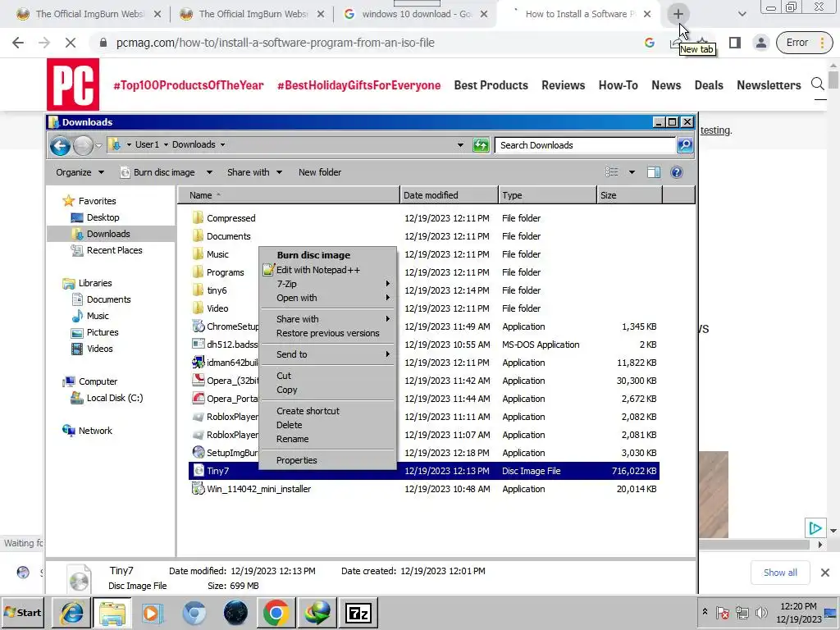Click the Chrome stop loading X button

click(x=71, y=43)
